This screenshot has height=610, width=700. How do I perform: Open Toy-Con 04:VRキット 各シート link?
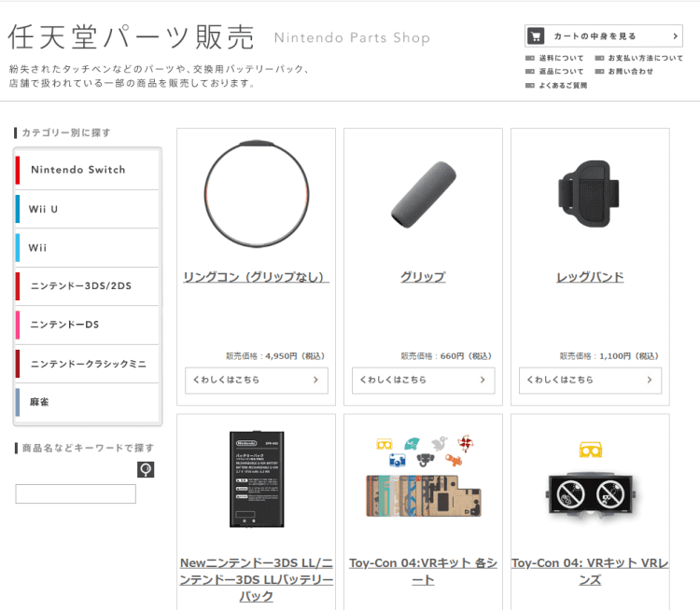pos(423,572)
